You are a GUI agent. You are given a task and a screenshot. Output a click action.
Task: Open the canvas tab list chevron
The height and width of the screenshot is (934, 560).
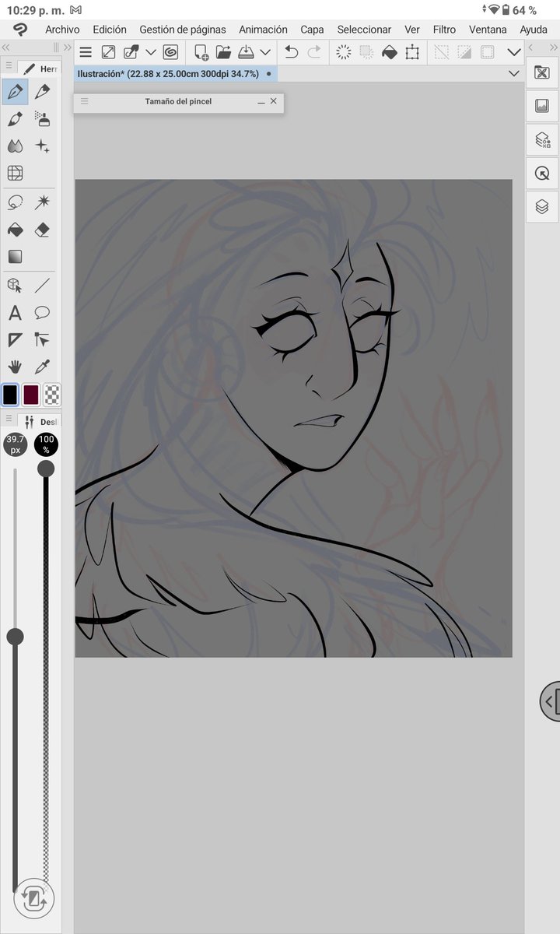tap(513, 74)
